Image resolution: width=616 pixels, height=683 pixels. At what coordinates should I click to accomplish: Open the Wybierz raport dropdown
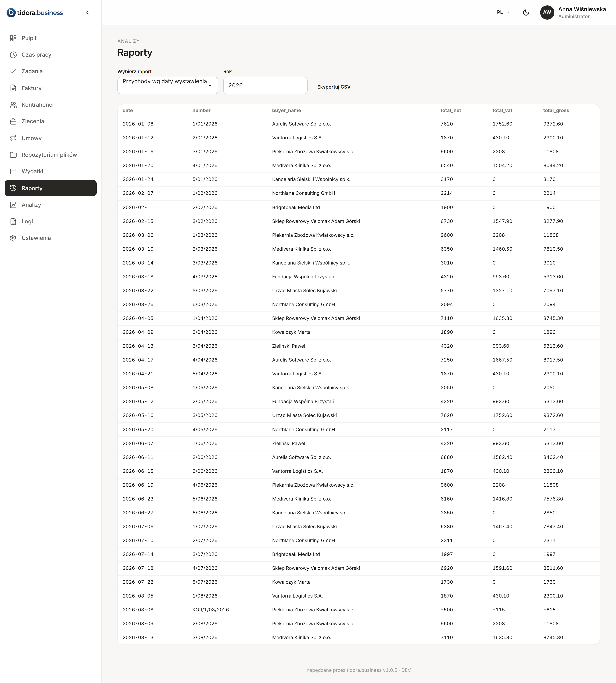tap(167, 85)
